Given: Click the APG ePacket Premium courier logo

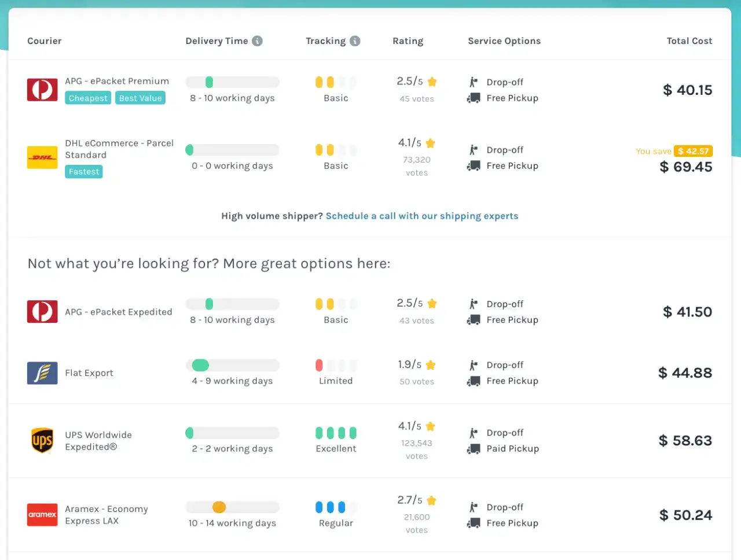Looking at the screenshot, I should [x=42, y=90].
